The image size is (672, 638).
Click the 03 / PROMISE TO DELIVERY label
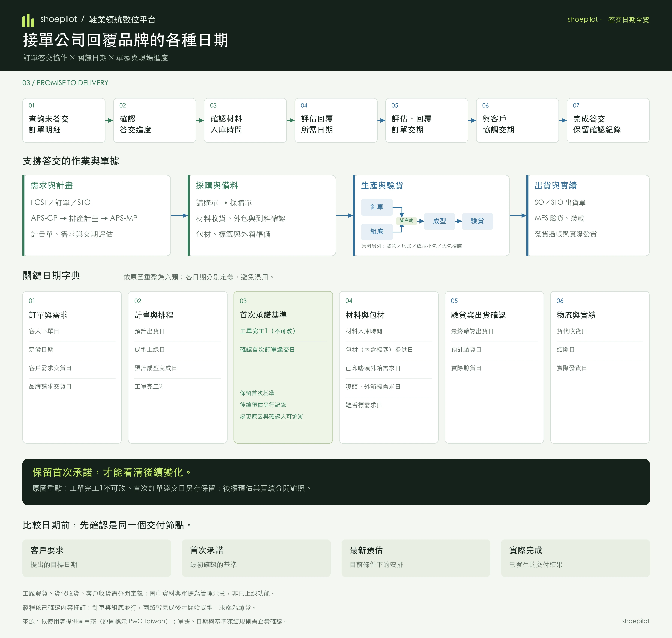[x=65, y=83]
